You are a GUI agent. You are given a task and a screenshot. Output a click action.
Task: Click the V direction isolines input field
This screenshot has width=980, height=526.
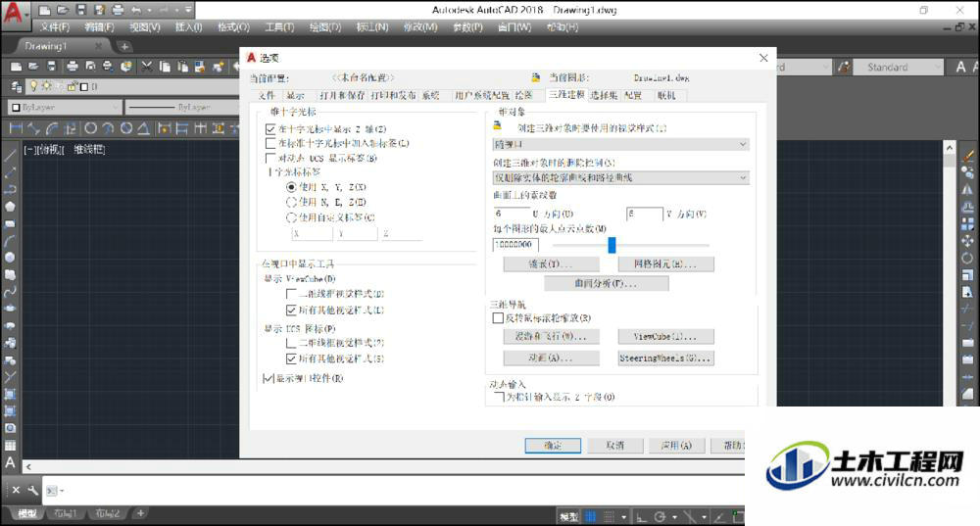pyautogui.click(x=645, y=214)
